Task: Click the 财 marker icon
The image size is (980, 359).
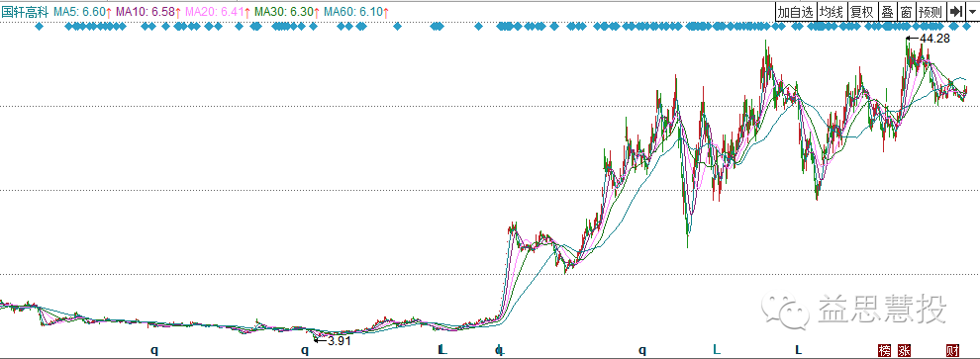Action: pos(952,350)
